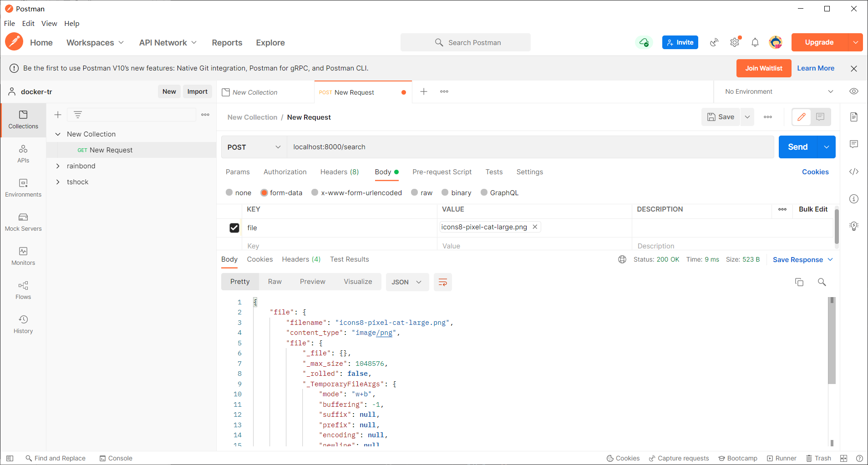Screen dimensions: 868x465
Task: Click Join Waitlist button
Action: (x=764, y=68)
